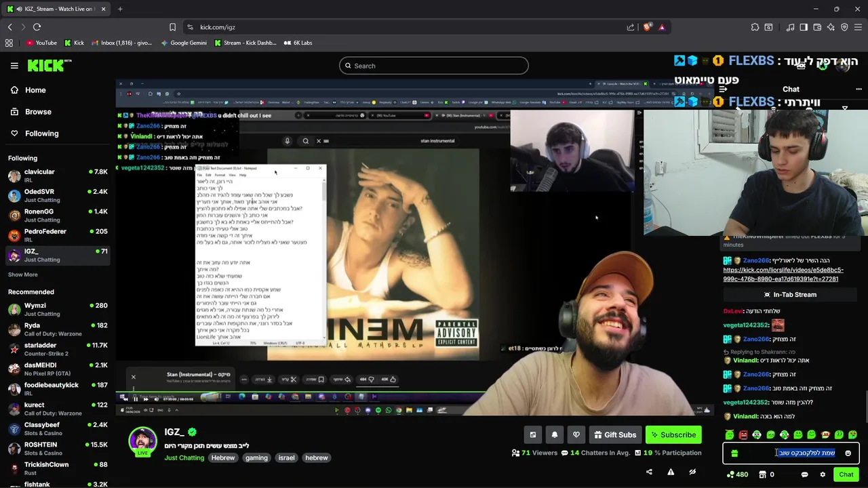Open the Brave wallet icon
This screenshot has width=868, height=488.
pos(817,27)
